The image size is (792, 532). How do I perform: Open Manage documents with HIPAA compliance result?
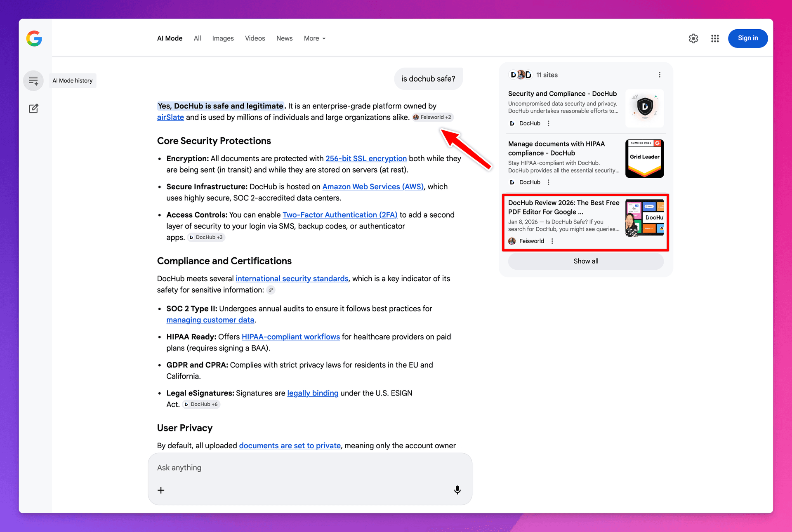point(556,148)
